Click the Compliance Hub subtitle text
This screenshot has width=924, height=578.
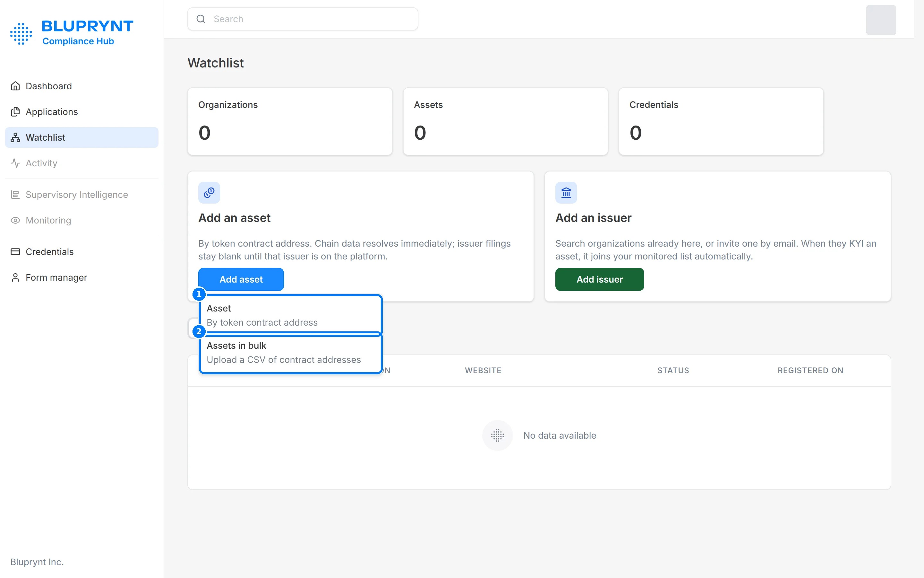coord(78,41)
